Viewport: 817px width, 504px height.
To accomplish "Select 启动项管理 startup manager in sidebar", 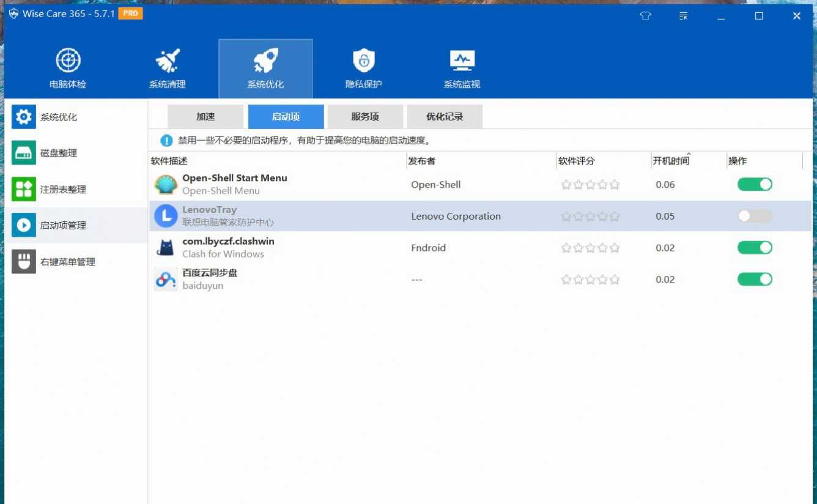I will coord(76,225).
